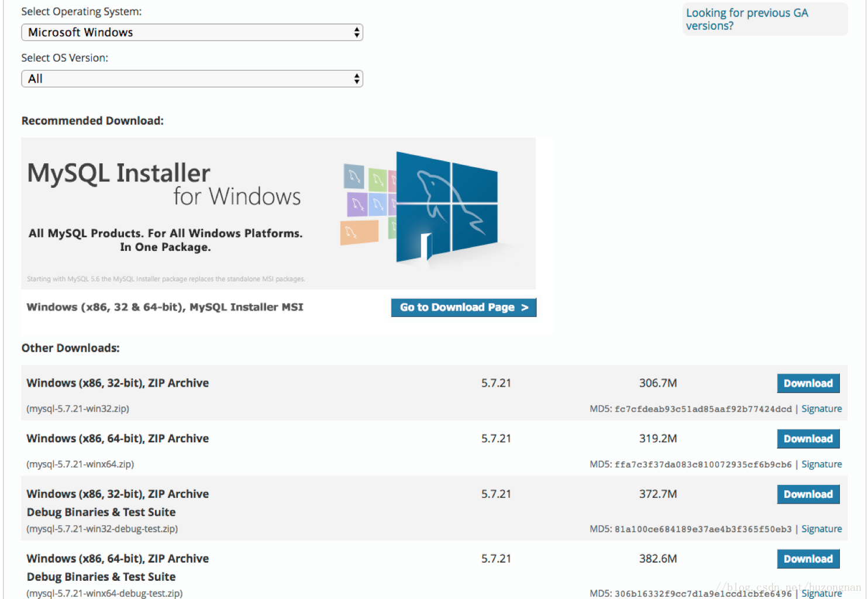
Task: Open Signature link for mysql-5.7.21-winx64.zip
Action: click(821, 464)
